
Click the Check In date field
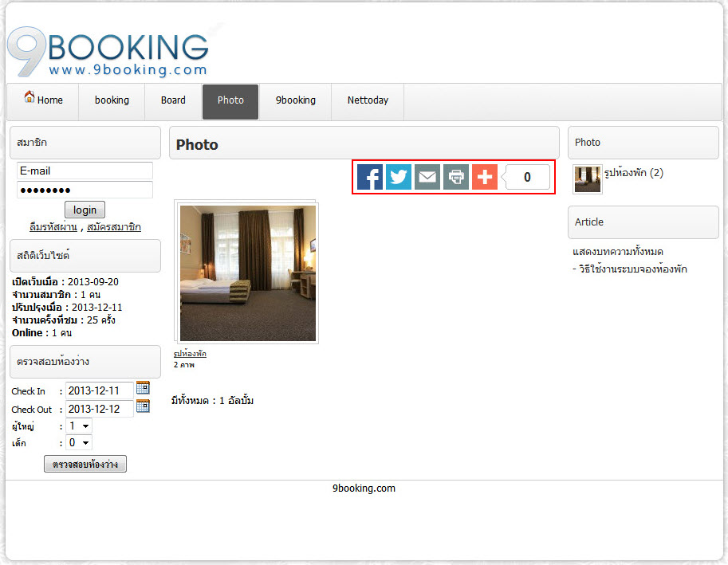click(x=100, y=390)
